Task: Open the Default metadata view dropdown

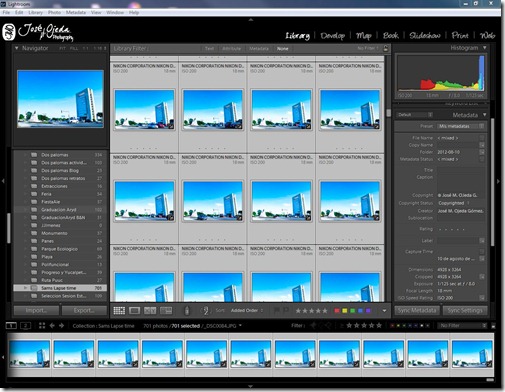Action: coord(415,115)
